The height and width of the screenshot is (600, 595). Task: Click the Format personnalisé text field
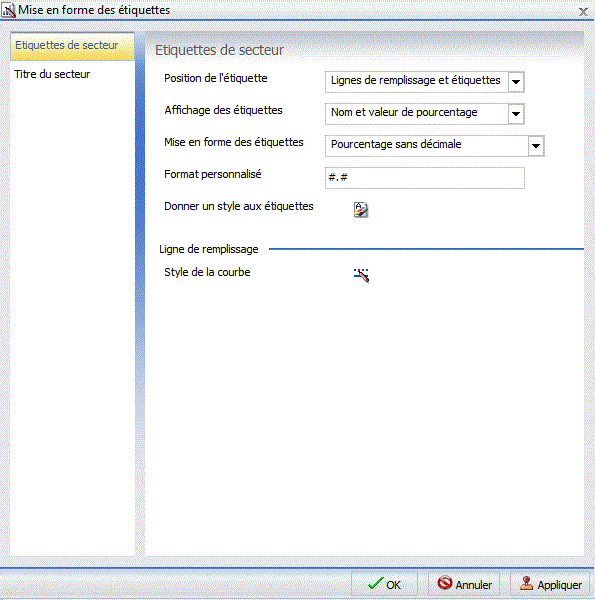[424, 178]
